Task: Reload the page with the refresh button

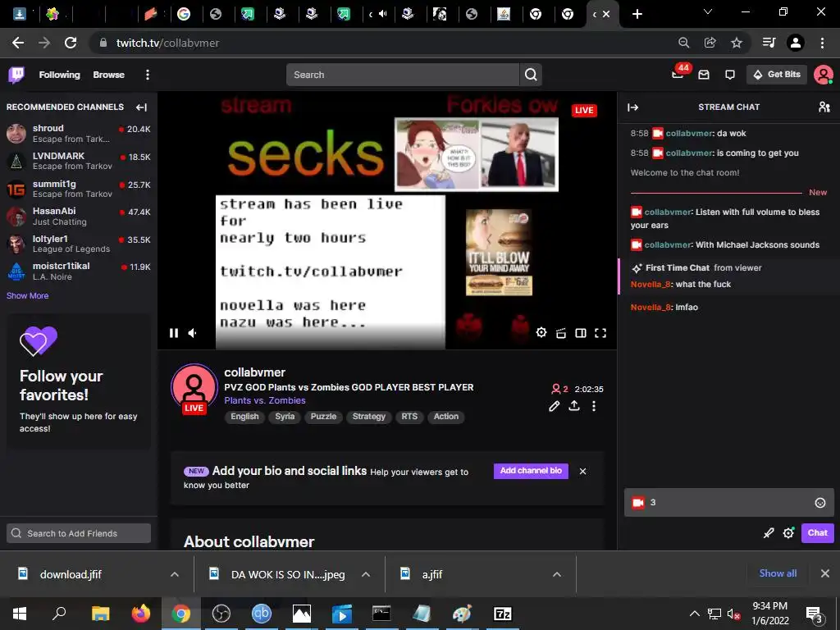Action: coord(71,43)
